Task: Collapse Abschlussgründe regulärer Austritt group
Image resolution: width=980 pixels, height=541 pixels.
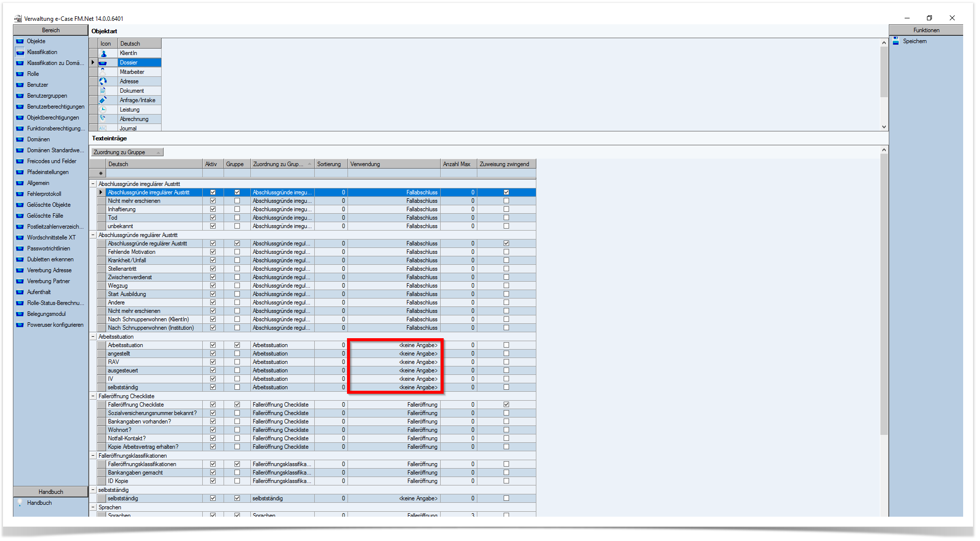Action: [x=93, y=235]
